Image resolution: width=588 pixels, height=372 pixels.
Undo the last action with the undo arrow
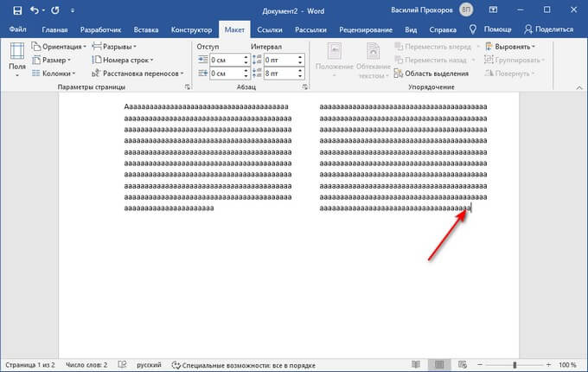click(34, 10)
